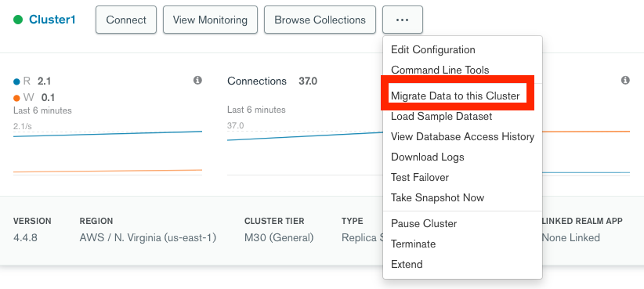Viewport: 644px width, 289px height.
Task: Open the Cluster1 link
Action: click(x=52, y=20)
